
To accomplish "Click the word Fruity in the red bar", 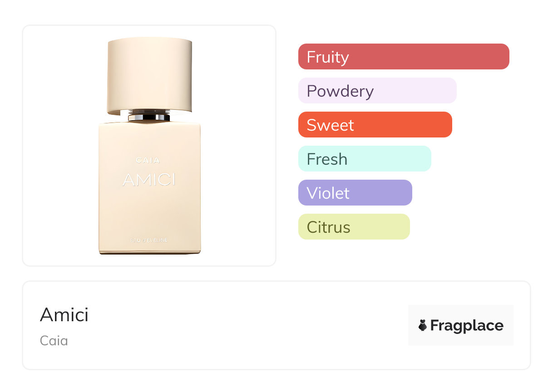I will pos(328,57).
